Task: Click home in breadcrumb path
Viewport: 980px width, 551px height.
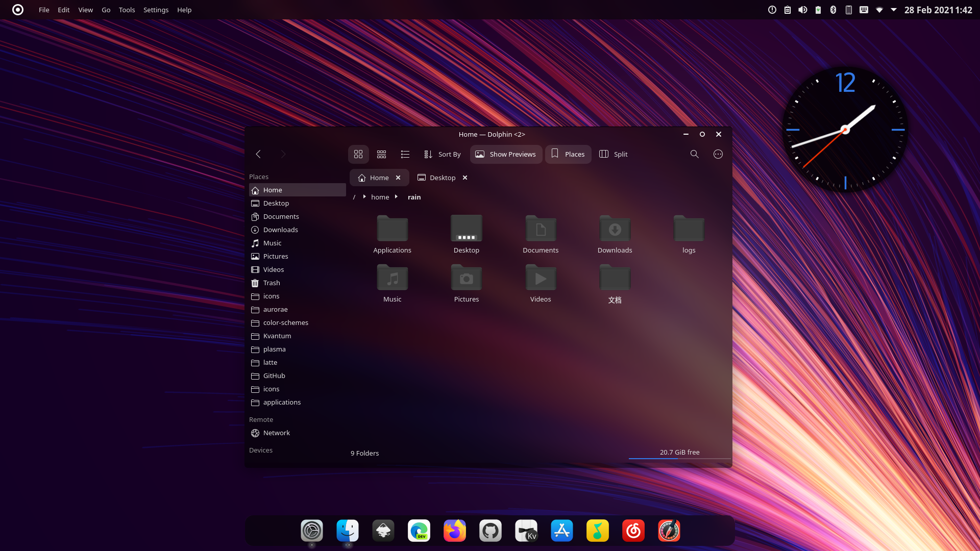Action: point(380,197)
